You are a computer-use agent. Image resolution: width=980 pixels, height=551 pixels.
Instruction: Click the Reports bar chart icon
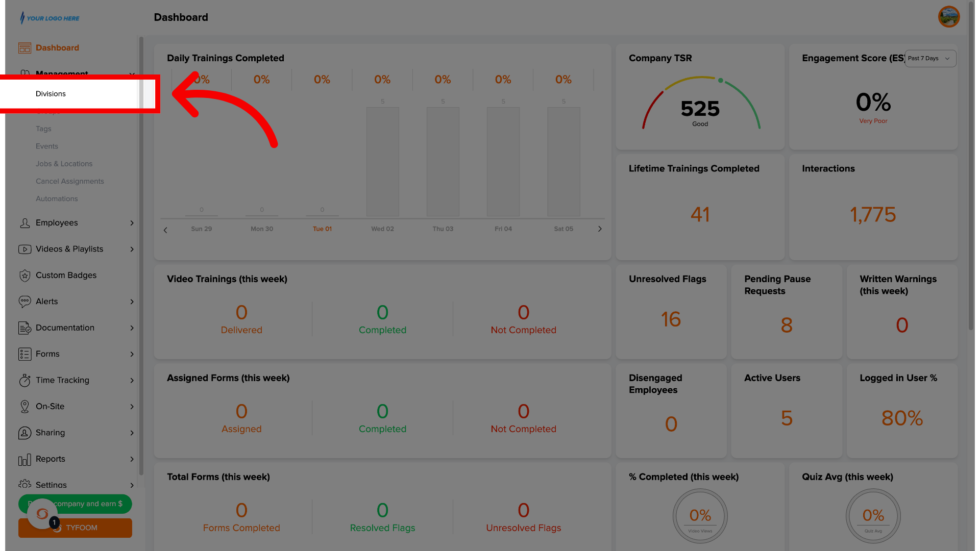point(24,460)
